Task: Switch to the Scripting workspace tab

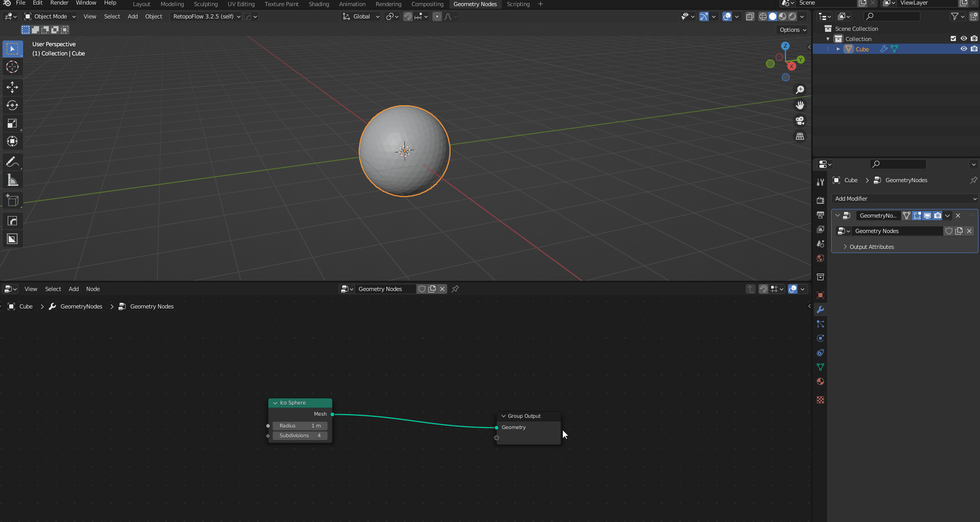Action: click(x=518, y=4)
